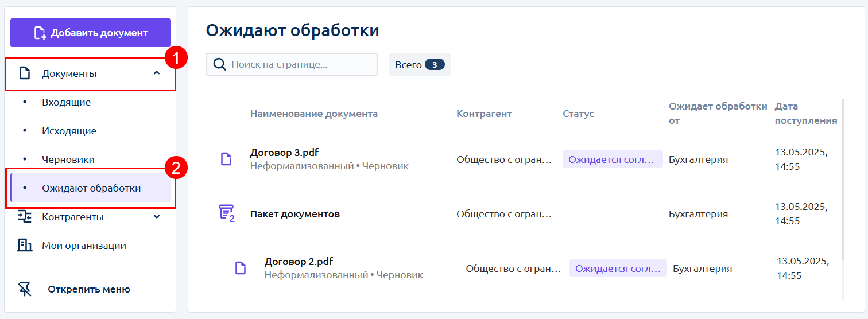Click the counterparty cell of Договор 2.pdf
Screen dimensions: 868x319
[x=513, y=268]
